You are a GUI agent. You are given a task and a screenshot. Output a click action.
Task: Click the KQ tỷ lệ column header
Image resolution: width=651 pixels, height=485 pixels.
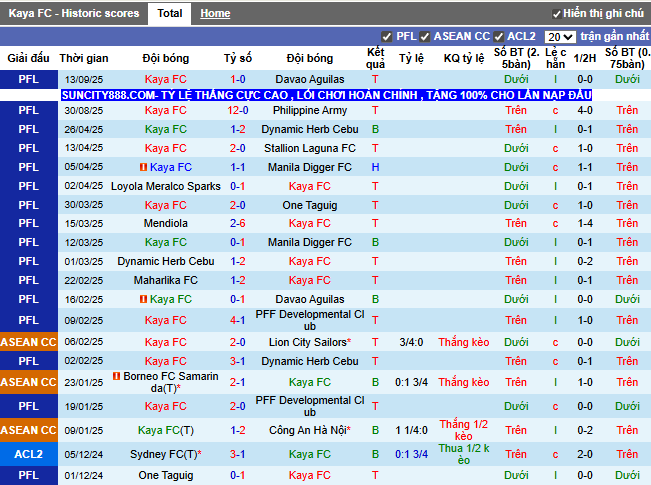click(464, 58)
